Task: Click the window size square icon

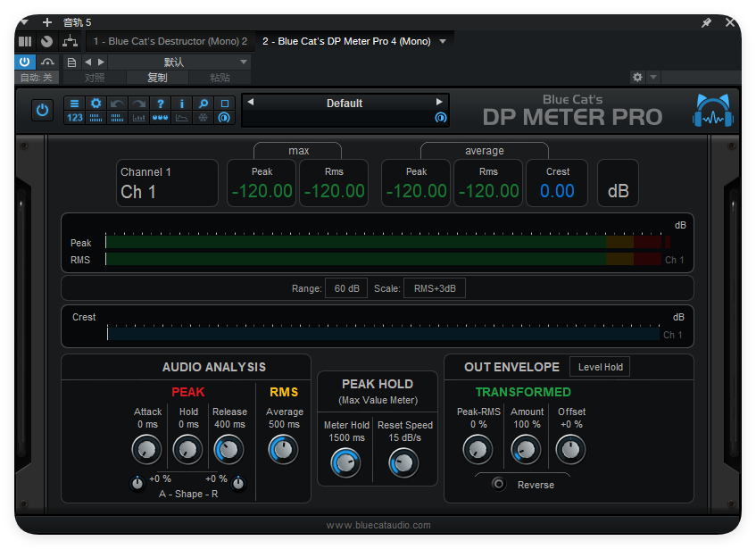Action: tap(225, 104)
